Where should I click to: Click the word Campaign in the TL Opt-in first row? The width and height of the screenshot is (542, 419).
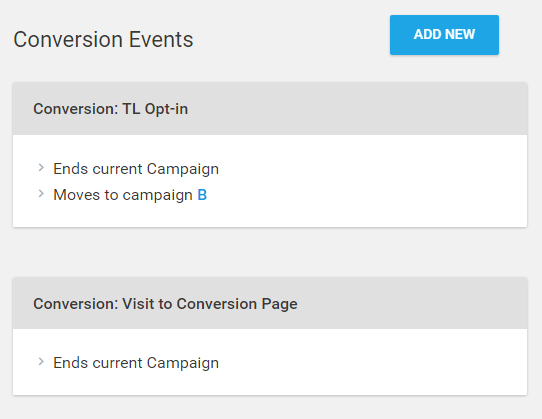[183, 169]
